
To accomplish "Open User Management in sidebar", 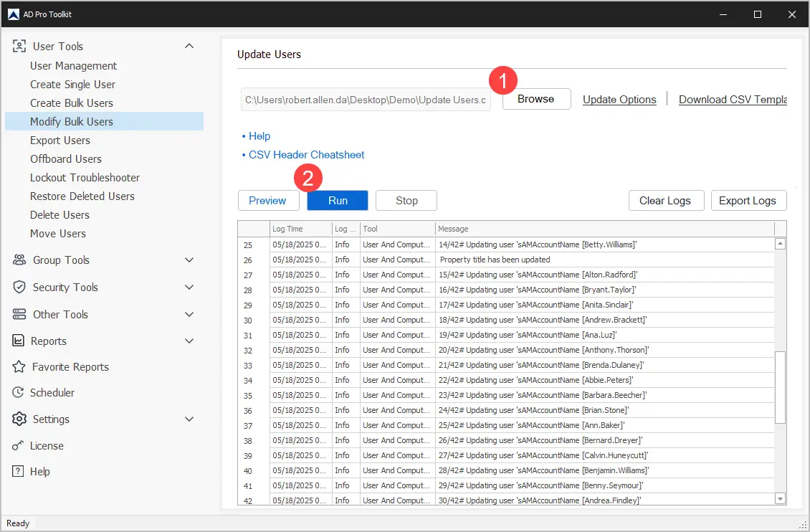I will pos(73,65).
